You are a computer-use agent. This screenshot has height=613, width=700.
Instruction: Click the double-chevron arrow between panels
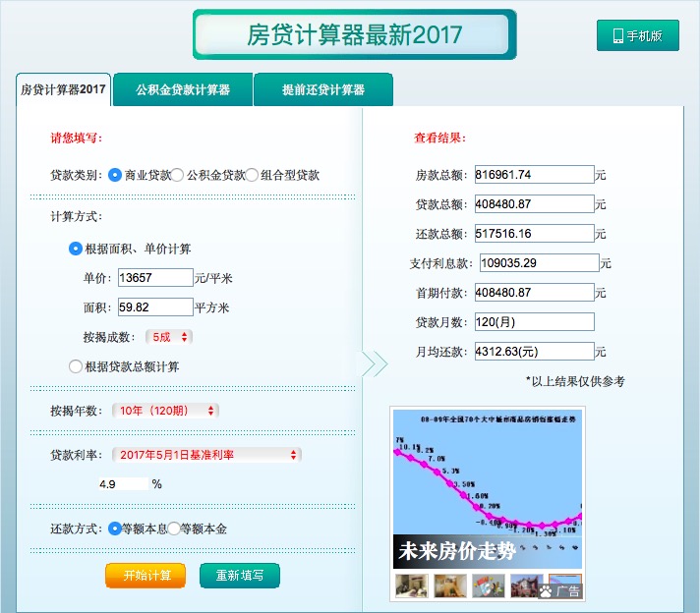[x=375, y=363]
